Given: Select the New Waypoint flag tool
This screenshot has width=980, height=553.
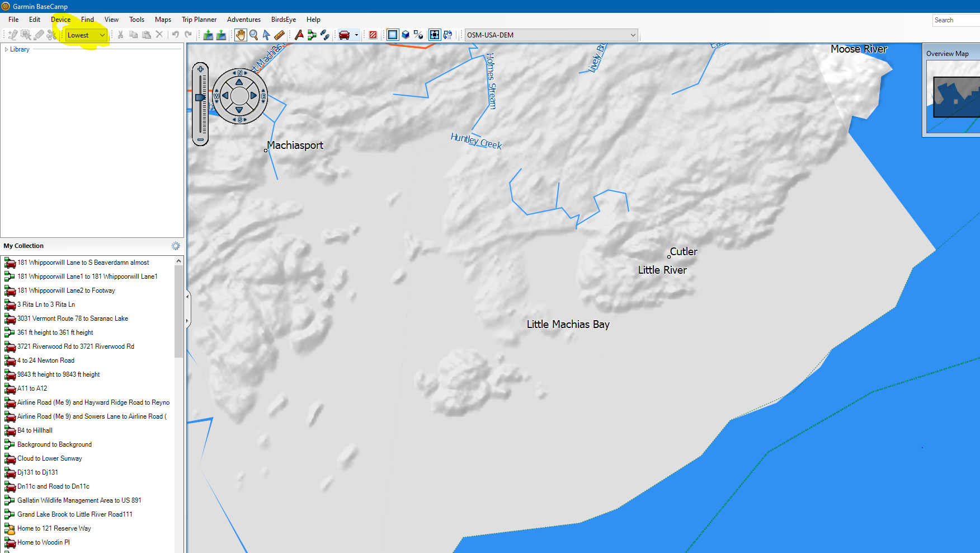Looking at the screenshot, I should click(x=299, y=35).
